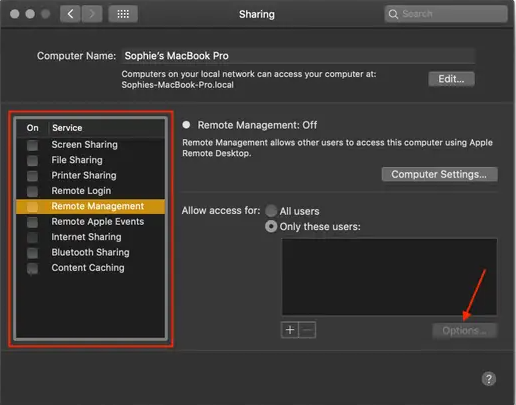Add a user with the plus button
Image resolution: width=516 pixels, height=405 pixels.
290,330
